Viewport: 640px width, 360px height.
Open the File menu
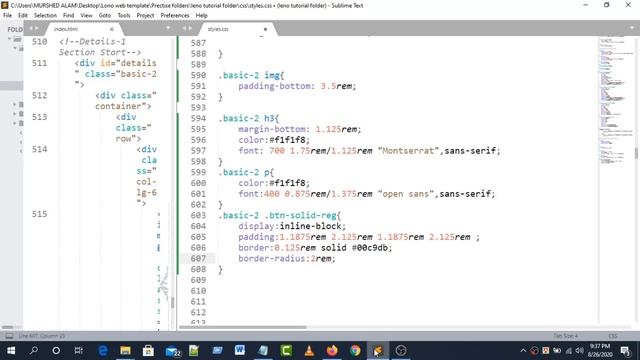pos(7,16)
